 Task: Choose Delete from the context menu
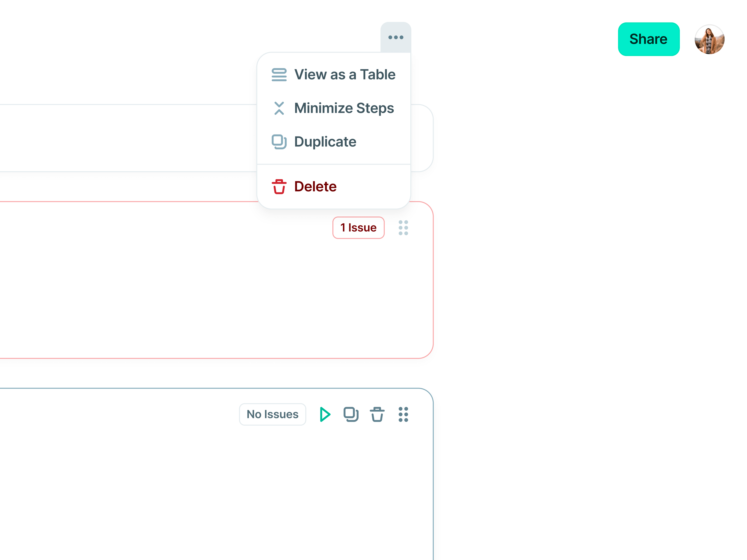click(334, 186)
